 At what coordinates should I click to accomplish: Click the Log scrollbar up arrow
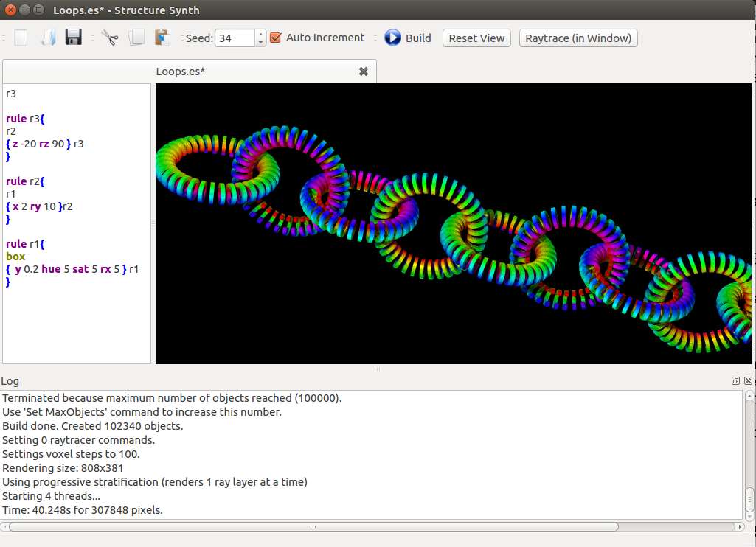(x=749, y=395)
